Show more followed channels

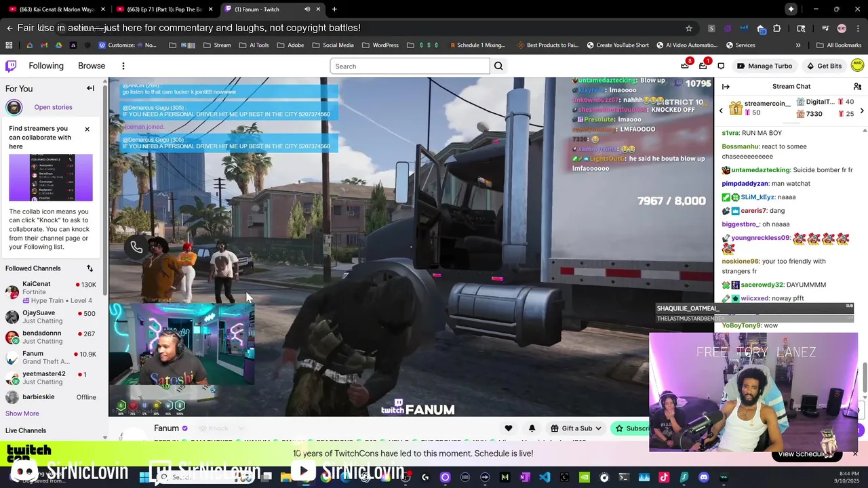point(22,413)
